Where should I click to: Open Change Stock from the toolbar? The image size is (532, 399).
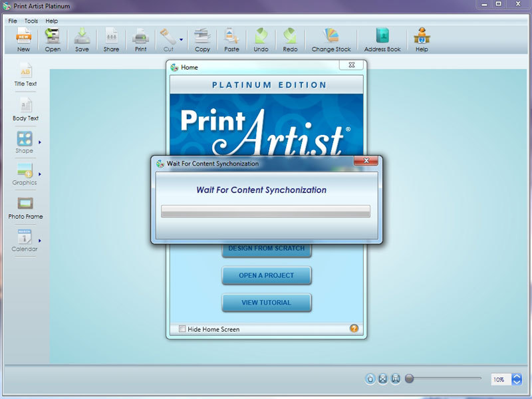[331, 40]
